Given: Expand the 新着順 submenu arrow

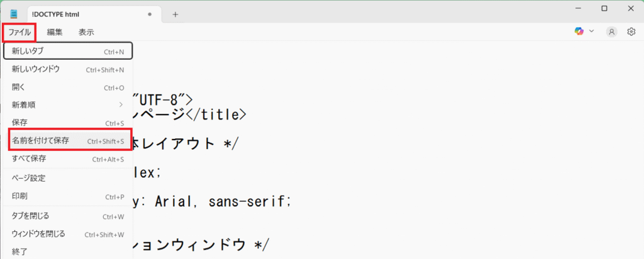Looking at the screenshot, I should pos(121,104).
